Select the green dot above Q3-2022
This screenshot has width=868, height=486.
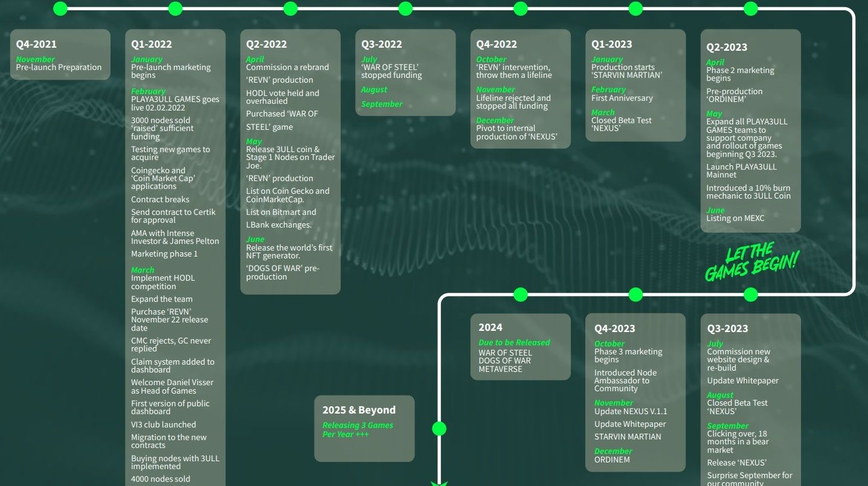point(405,8)
